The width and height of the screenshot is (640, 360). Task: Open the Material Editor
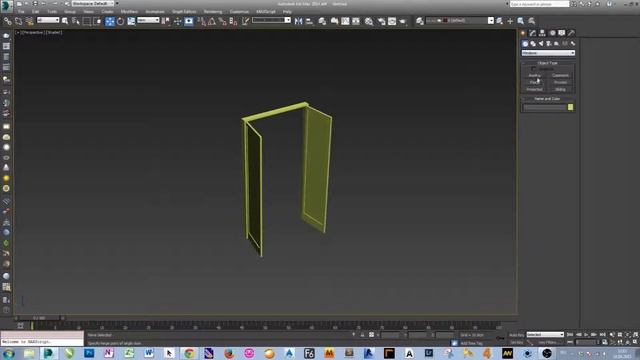pos(369,21)
